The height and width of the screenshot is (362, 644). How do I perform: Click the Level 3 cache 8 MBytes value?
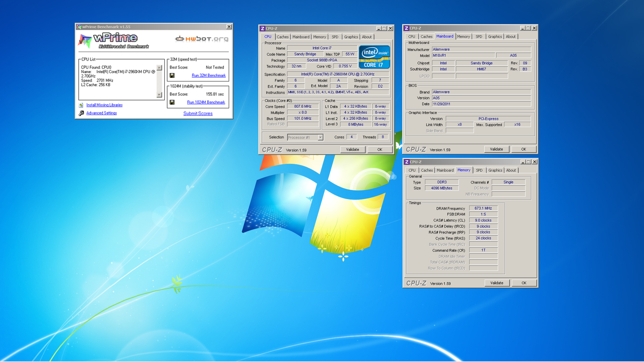pos(355,124)
